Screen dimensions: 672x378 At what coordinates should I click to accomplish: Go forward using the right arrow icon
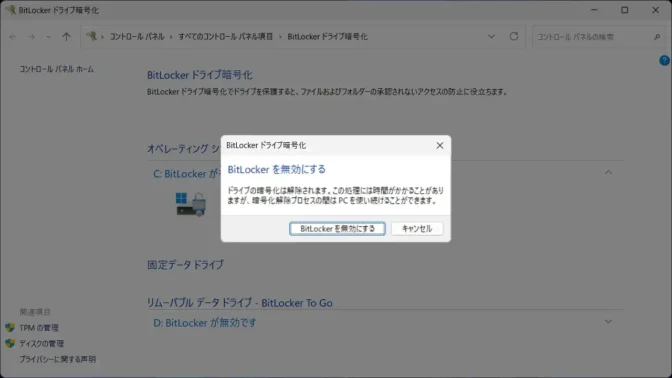[x=31, y=37]
